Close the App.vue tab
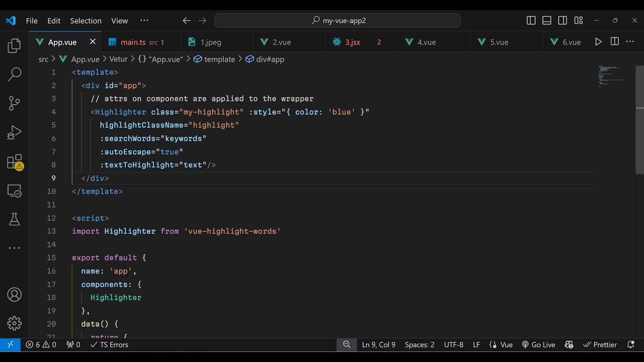 (x=93, y=42)
